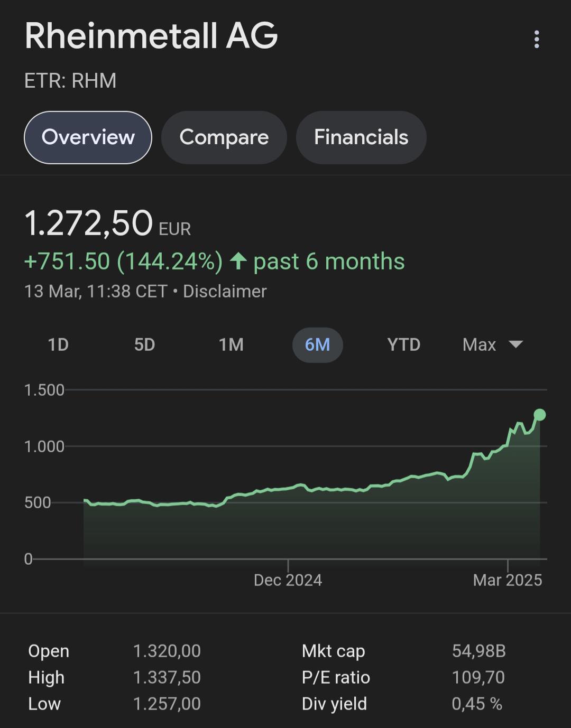Screen dimensions: 571x728
Task: Select the 5D time range
Action: (x=144, y=345)
